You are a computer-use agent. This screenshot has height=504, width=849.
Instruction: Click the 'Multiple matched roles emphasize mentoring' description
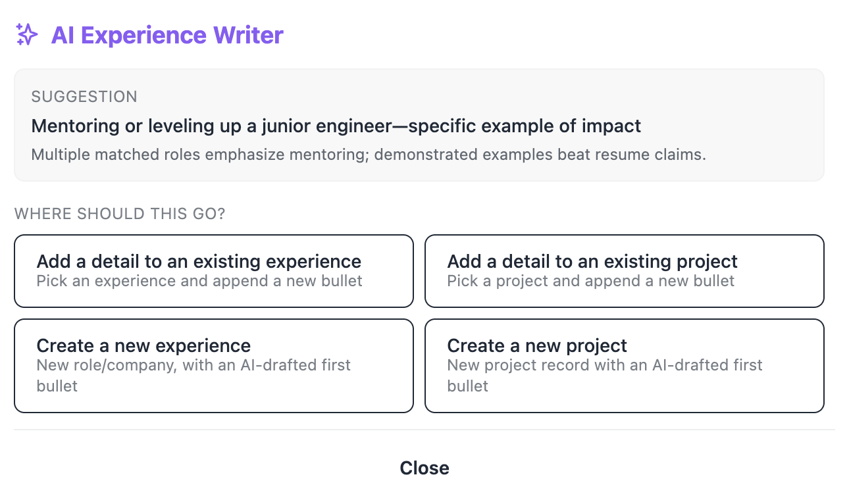[x=369, y=155]
